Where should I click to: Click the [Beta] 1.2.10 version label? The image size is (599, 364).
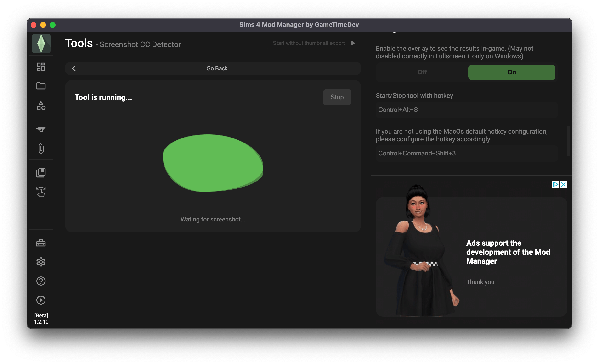(x=41, y=319)
